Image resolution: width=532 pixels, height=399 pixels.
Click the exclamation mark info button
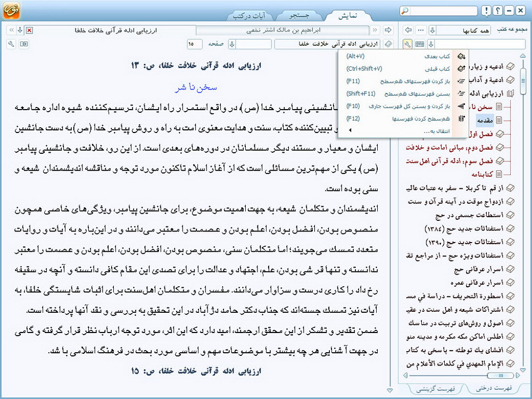[486, 11]
